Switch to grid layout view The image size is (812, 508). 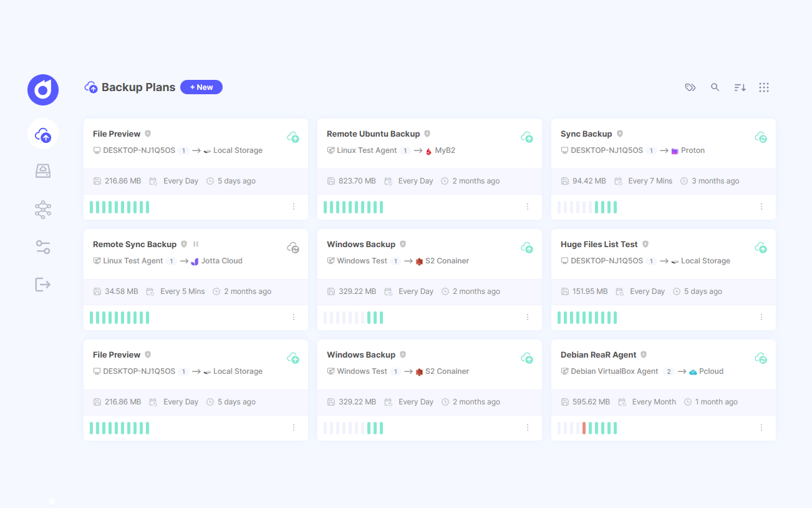(x=764, y=87)
